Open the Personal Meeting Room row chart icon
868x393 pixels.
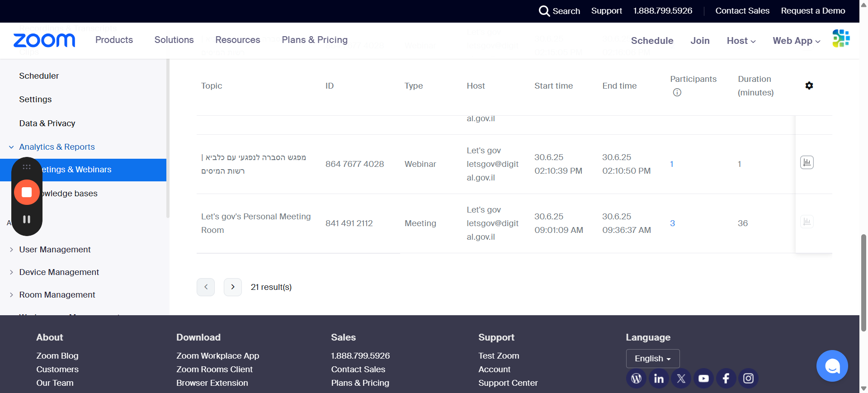point(807,222)
